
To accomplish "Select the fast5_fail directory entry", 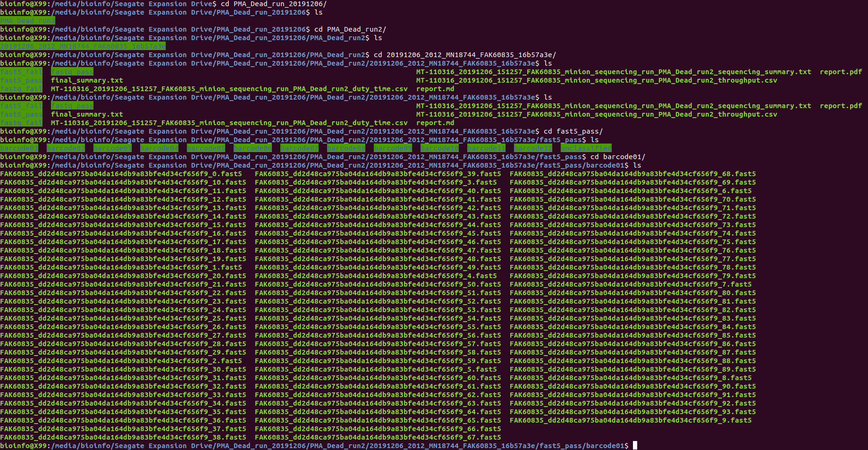I will pos(21,72).
